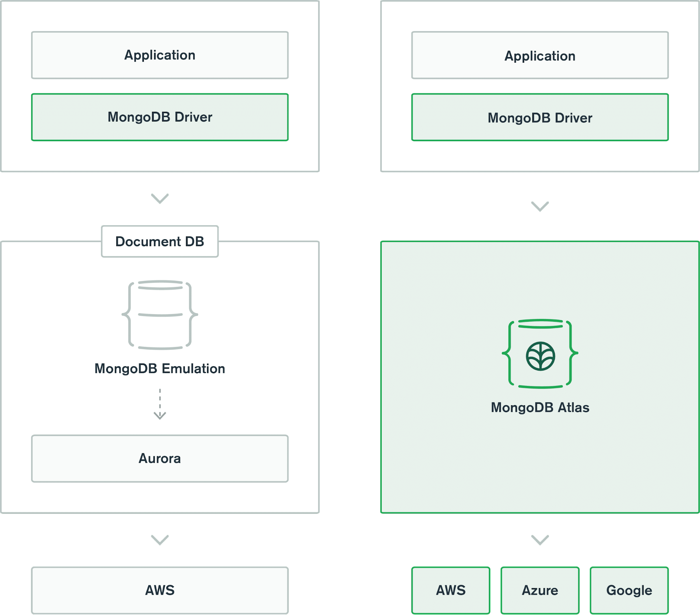This screenshot has width=700, height=615.
Task: Click the chevron above the MongoDB Atlas panel
Action: click(540, 206)
